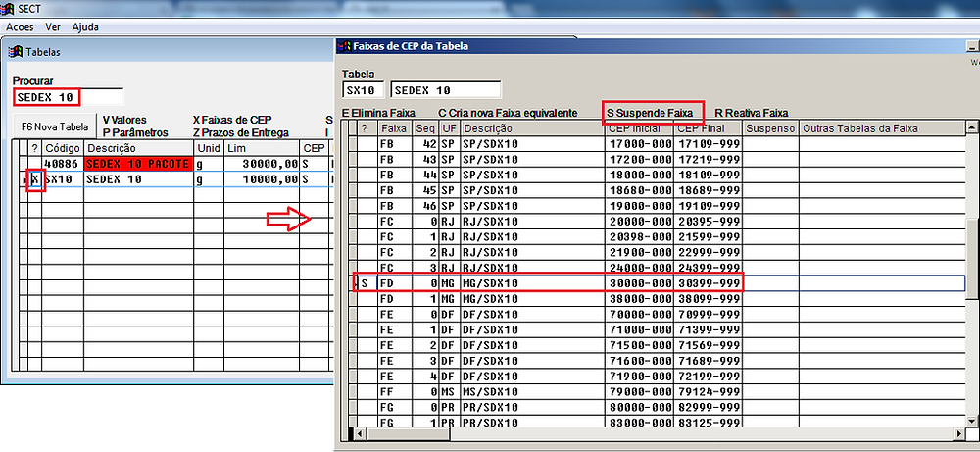Click the Tabela name field SEDEX 10
This screenshot has height=452, width=980.
[x=446, y=89]
